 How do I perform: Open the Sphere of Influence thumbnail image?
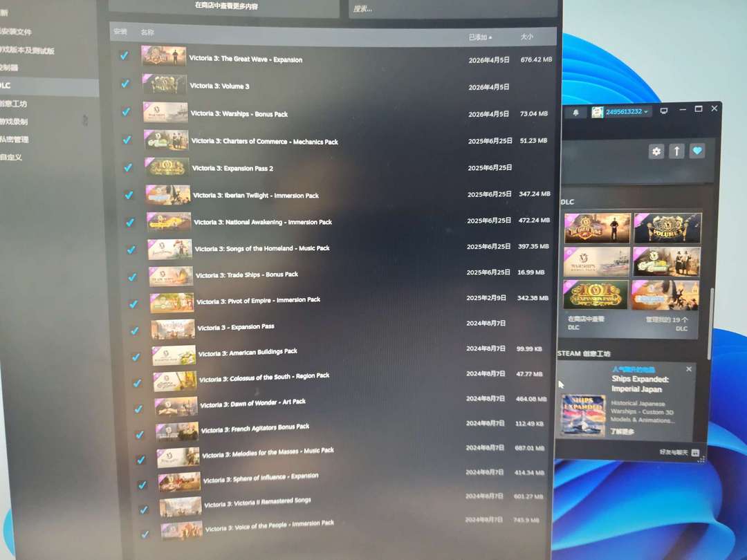(x=179, y=481)
